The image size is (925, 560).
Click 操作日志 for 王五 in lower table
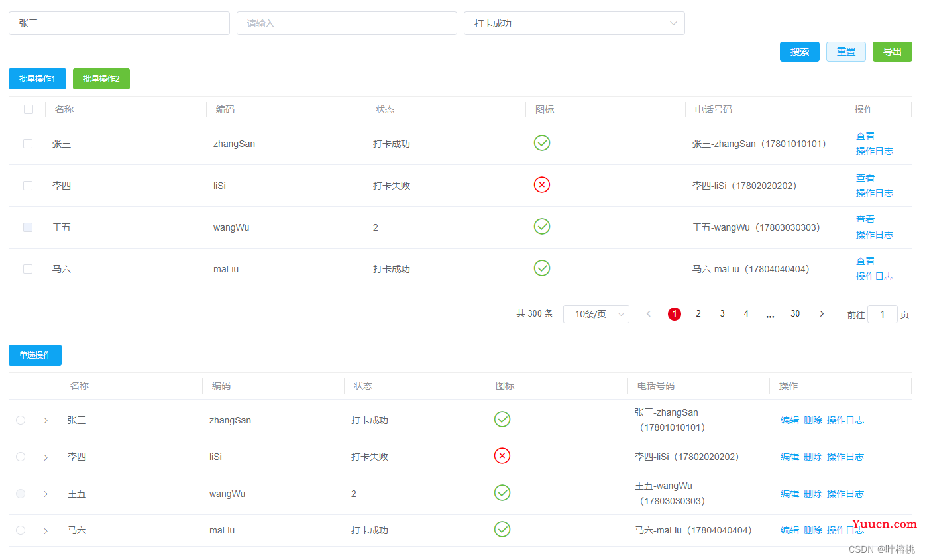845,494
